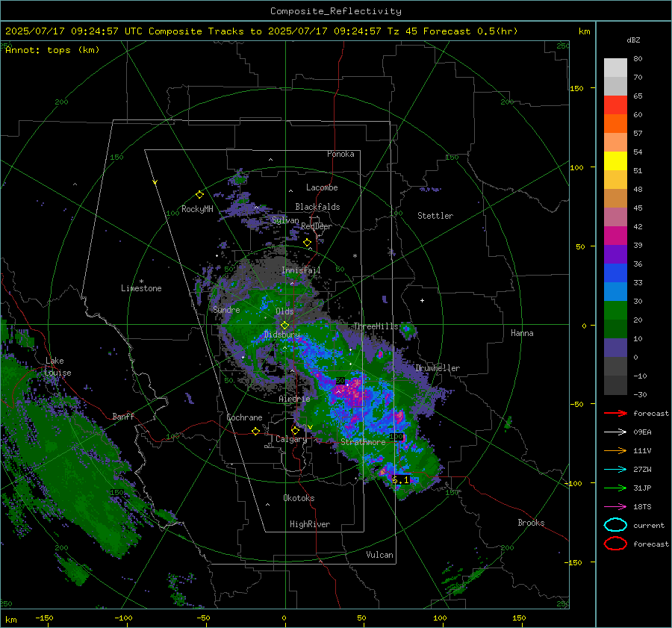Click the Didsbury city label

[x=282, y=335]
